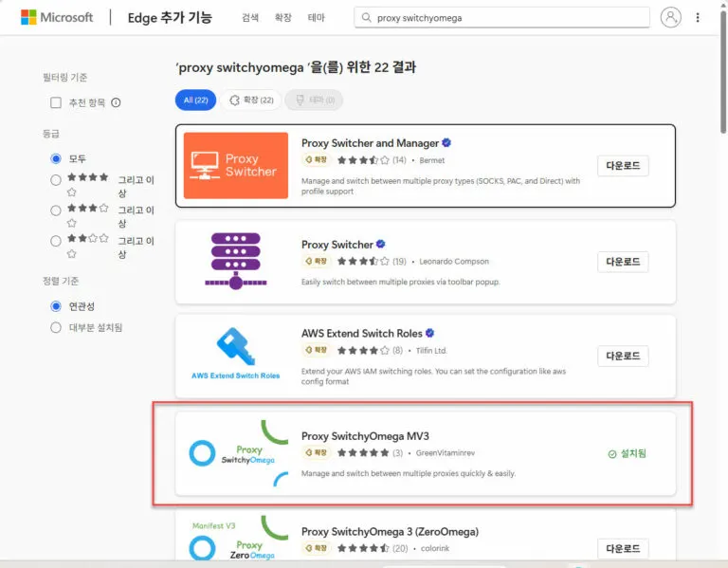Switch to the All (22) tab
Image resolution: width=728 pixels, height=568 pixels.
coord(195,100)
